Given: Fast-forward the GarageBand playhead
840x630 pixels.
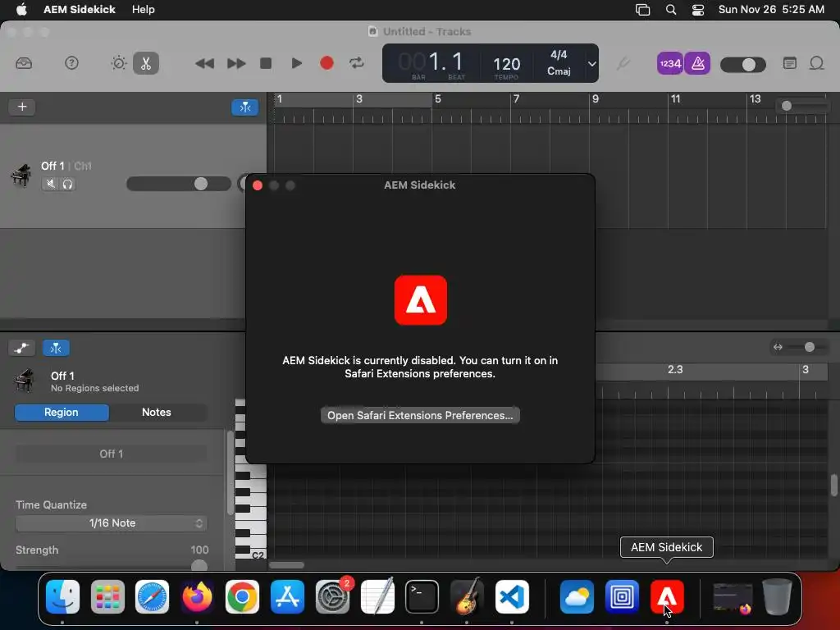Looking at the screenshot, I should (235, 63).
